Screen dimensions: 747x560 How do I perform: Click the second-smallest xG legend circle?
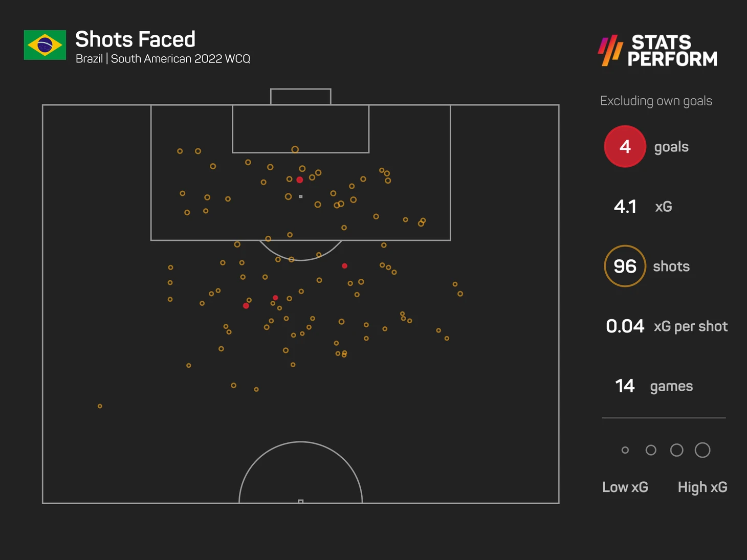click(x=651, y=450)
